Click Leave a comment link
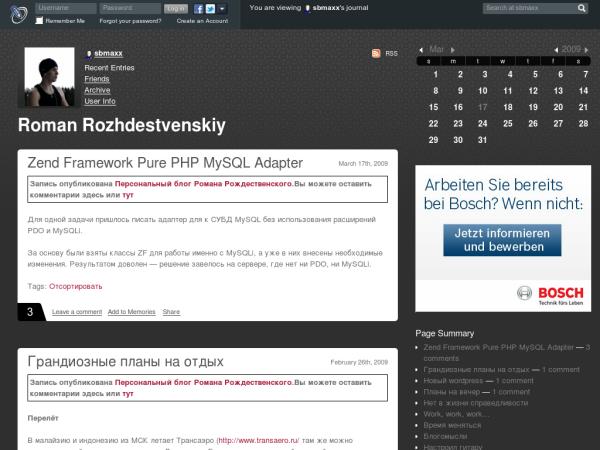The height and width of the screenshot is (450, 600). coord(77,312)
